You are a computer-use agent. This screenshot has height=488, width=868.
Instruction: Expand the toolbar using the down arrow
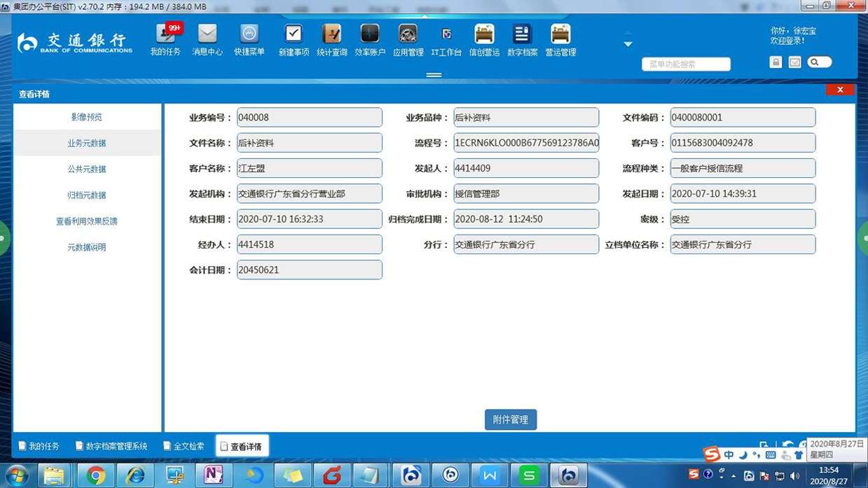(628, 44)
